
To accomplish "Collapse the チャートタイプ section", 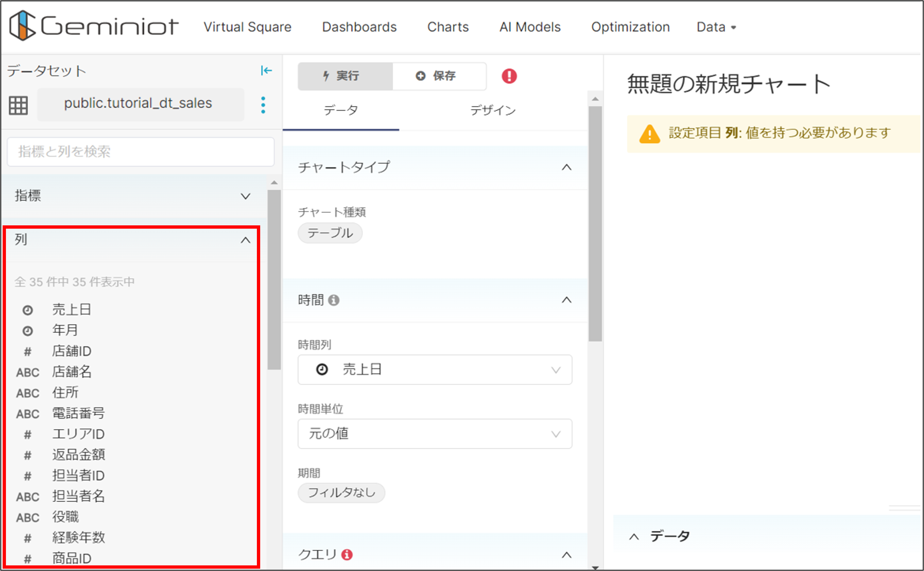I will [x=567, y=167].
